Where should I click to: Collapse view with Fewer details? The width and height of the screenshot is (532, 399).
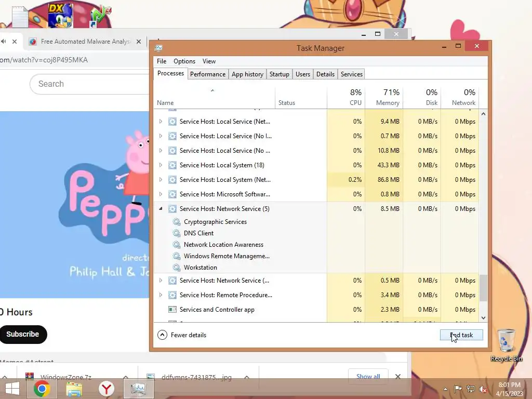coord(182,335)
